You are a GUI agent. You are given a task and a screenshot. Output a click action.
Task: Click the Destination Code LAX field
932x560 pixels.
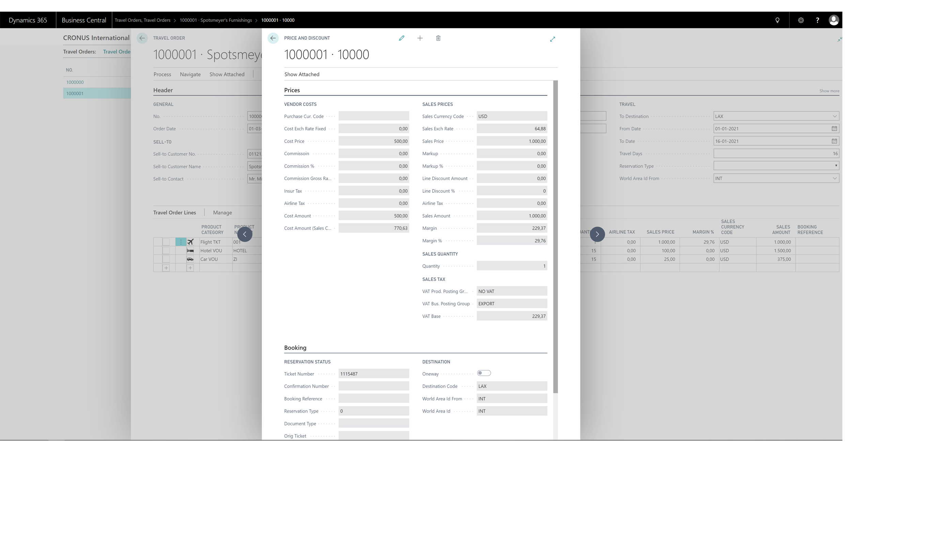[x=512, y=386]
